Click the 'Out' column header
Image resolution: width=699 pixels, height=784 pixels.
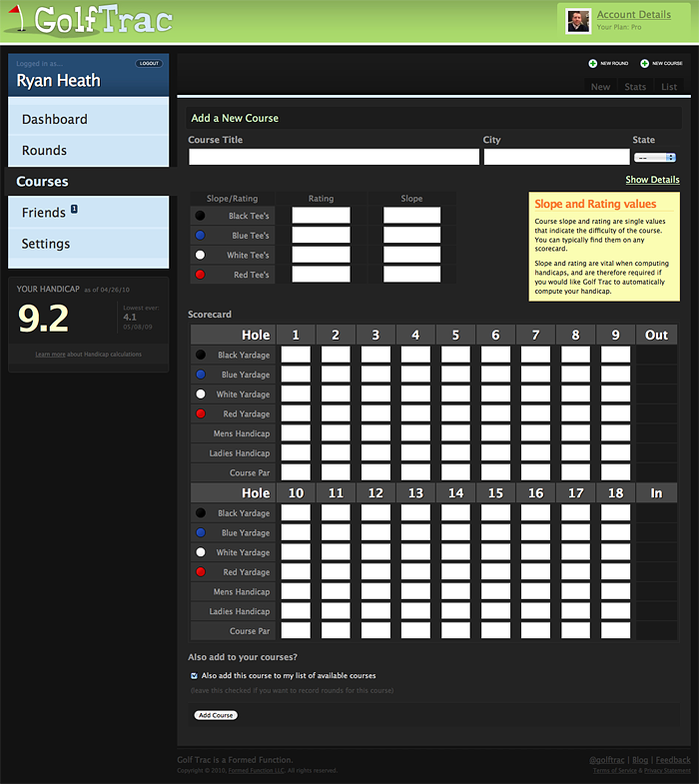point(656,335)
